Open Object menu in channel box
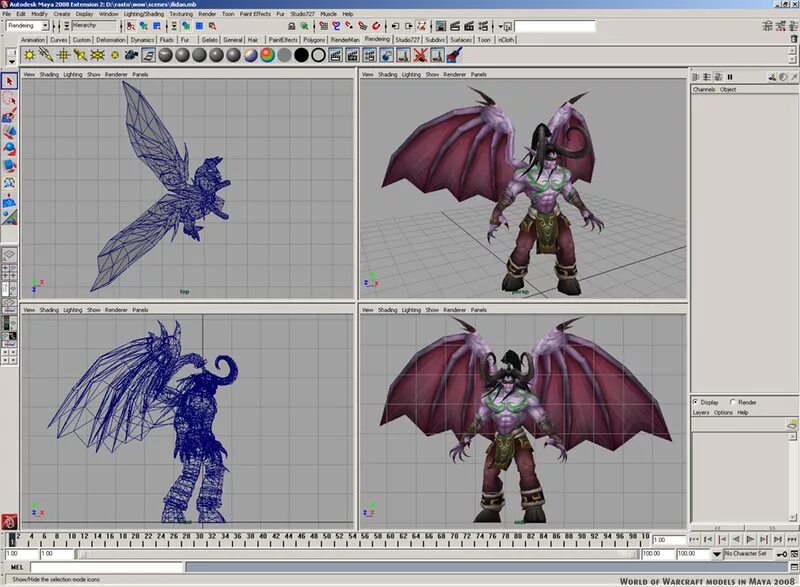The image size is (800, 587). (x=728, y=90)
